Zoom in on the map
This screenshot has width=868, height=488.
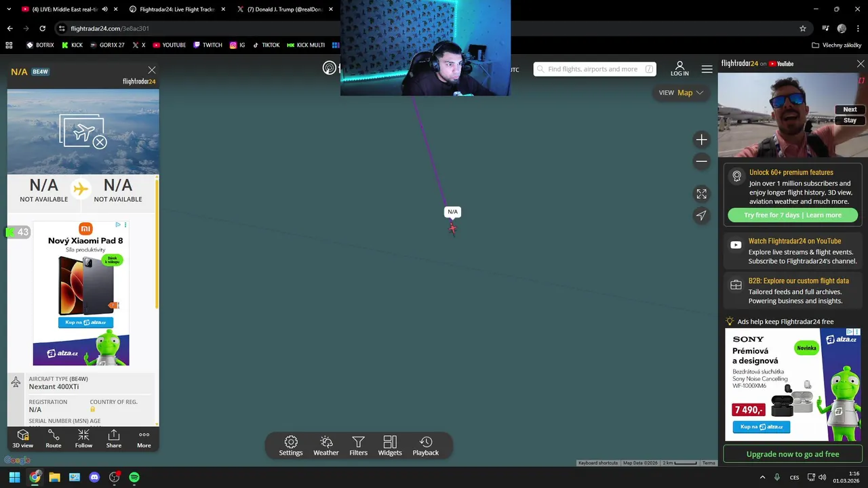[701, 140]
